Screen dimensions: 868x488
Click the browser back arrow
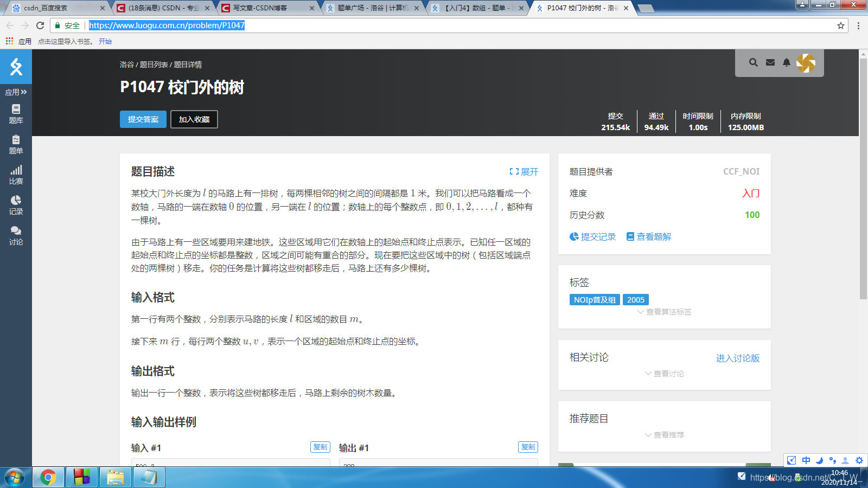(10, 25)
